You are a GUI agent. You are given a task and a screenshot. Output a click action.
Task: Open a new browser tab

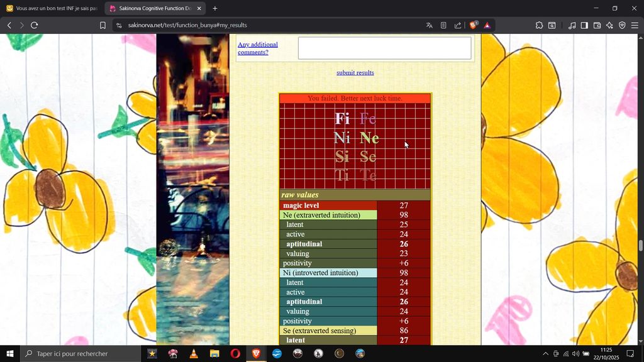pyautogui.click(x=215, y=9)
